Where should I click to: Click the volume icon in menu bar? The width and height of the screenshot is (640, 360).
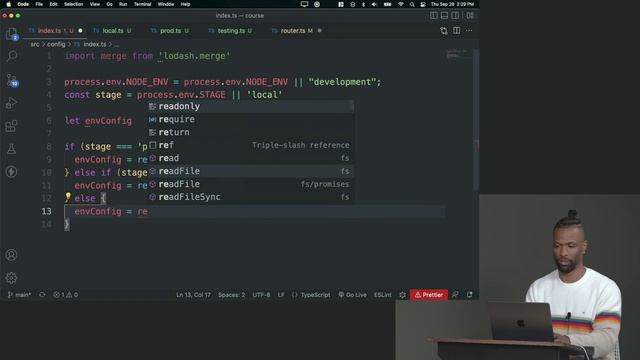pyautogui.click(x=374, y=4)
